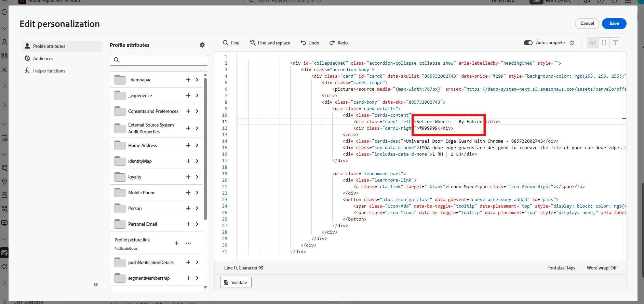Add loyalty attribute with plus icon

pos(188,177)
